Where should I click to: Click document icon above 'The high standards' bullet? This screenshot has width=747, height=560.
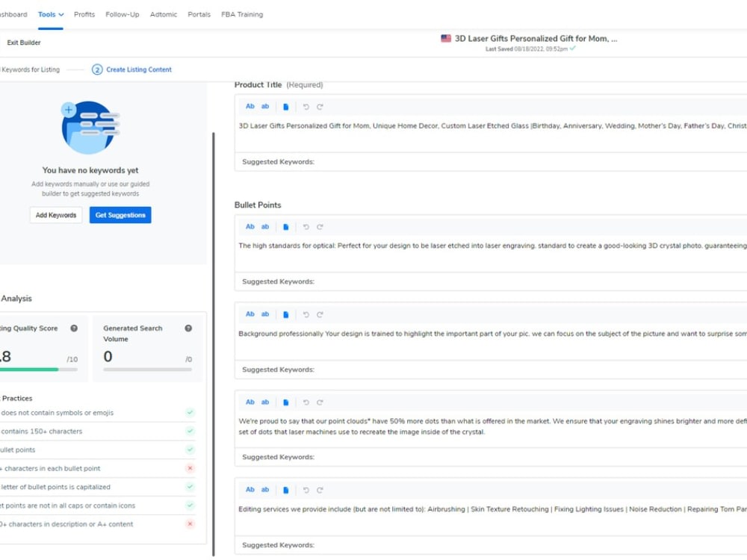point(286,227)
